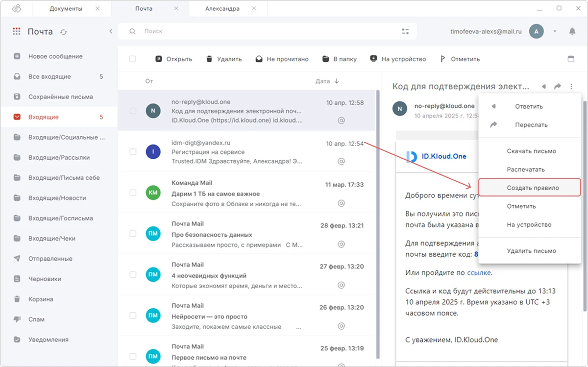Follow the ссылке link in email body

click(x=479, y=272)
